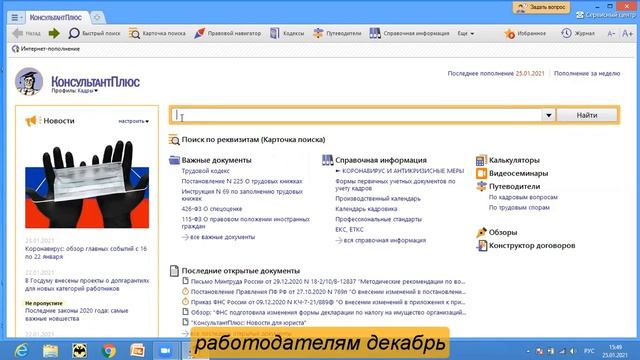
Task: Select the КонсультантПлюс tab
Action: click(56, 18)
